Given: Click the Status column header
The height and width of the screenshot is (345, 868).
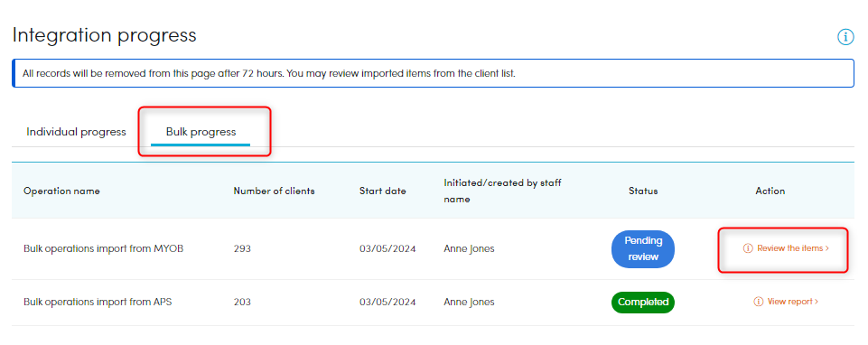Looking at the screenshot, I should (643, 191).
